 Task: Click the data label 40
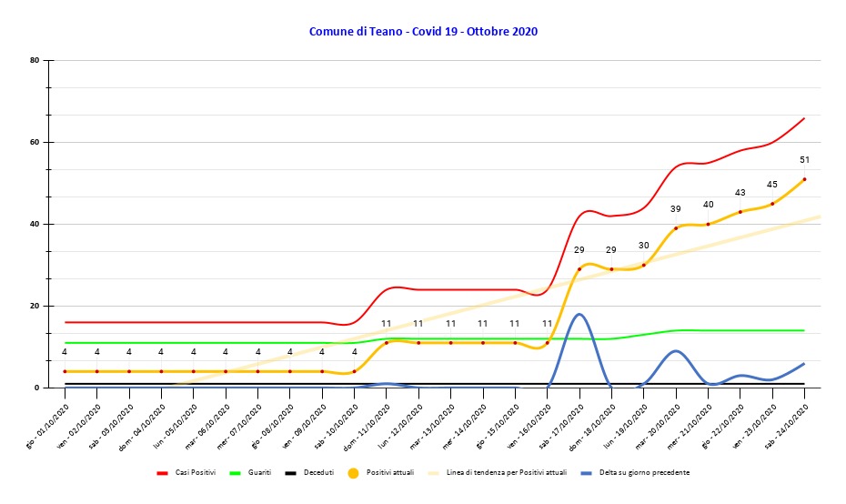click(x=709, y=205)
